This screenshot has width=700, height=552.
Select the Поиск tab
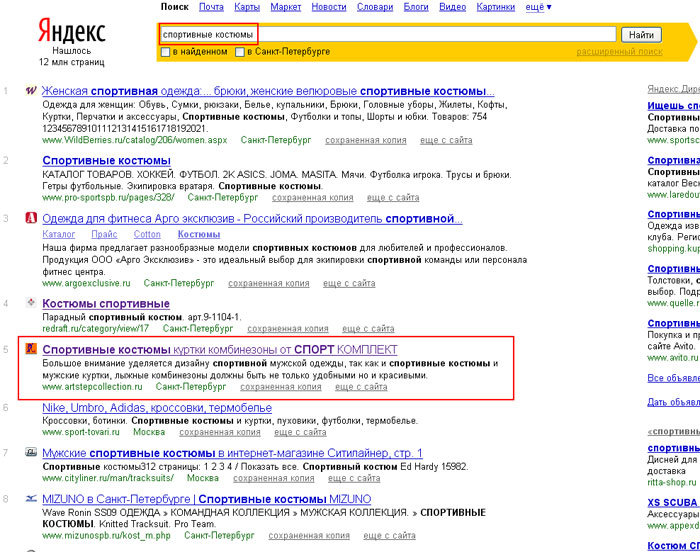175,7
